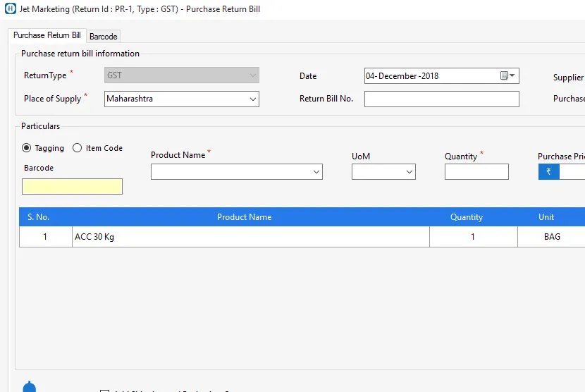Focus the Return Bill No. text box
Screen dimensions: 585x392
pyautogui.click(x=441, y=99)
